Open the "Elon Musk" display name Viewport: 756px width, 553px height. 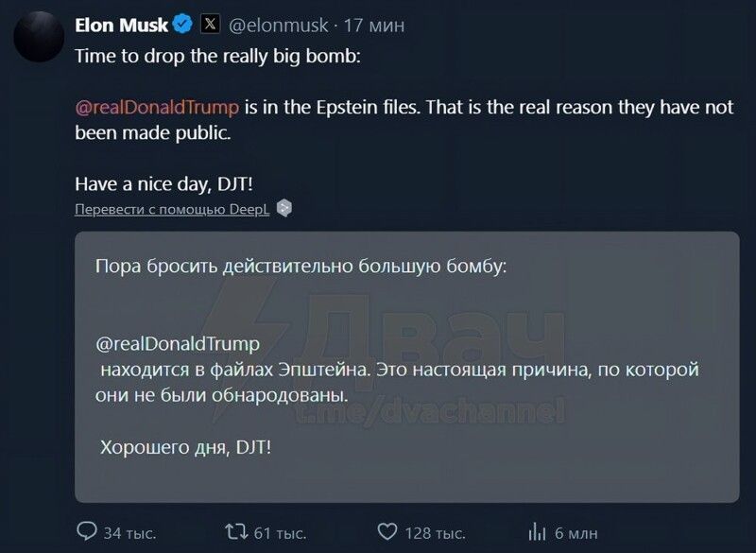coord(122,25)
